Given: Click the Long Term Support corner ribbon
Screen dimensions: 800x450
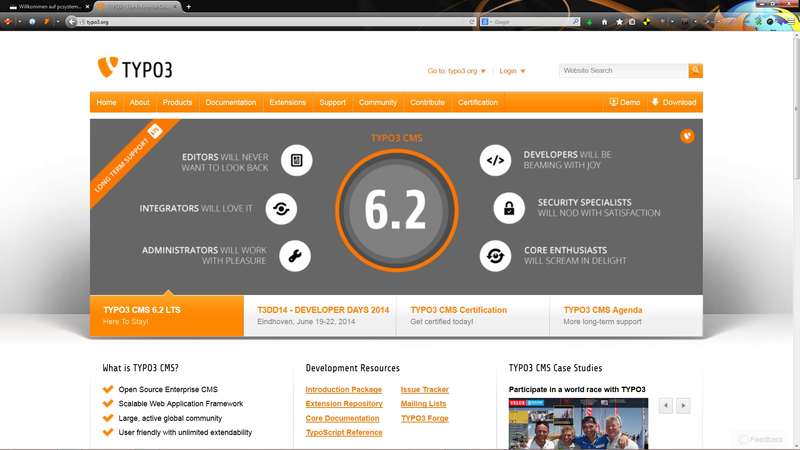Looking at the screenshot, I should coord(129,159).
